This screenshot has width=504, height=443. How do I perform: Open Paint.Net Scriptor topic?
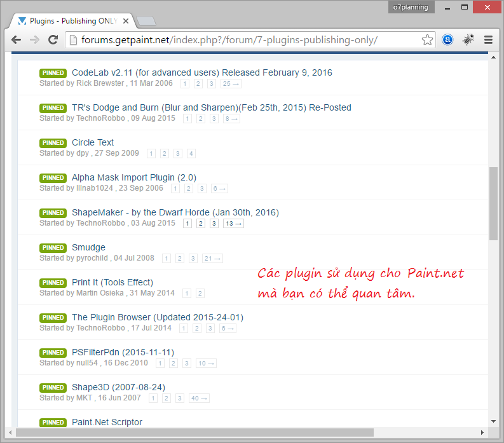click(x=107, y=422)
